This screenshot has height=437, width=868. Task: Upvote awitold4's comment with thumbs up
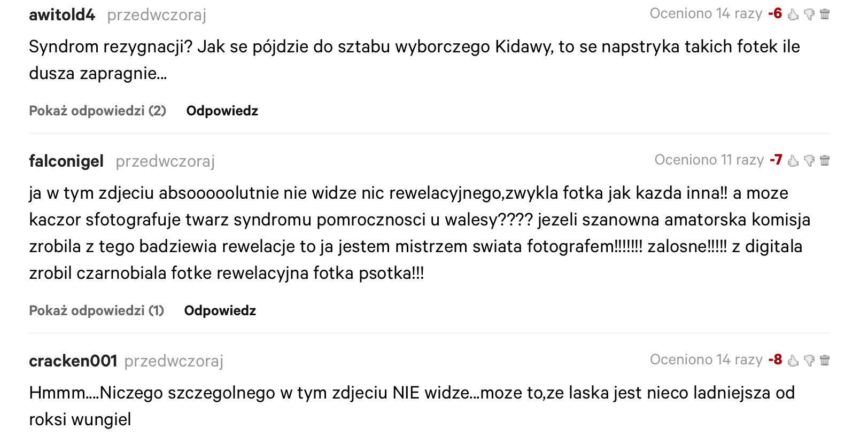pos(793,14)
